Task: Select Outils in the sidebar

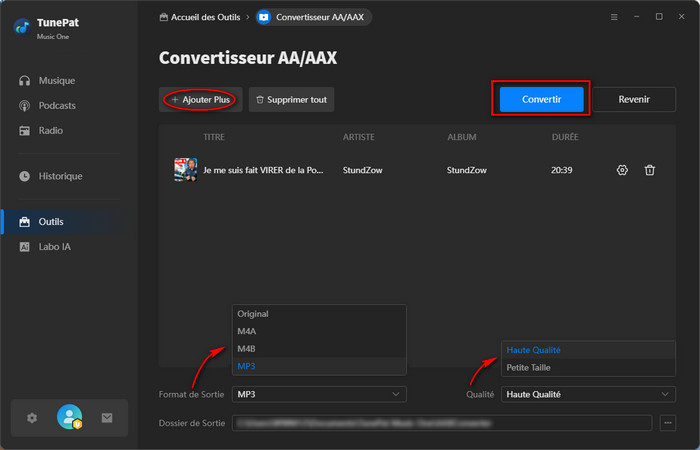Action: 69,222
